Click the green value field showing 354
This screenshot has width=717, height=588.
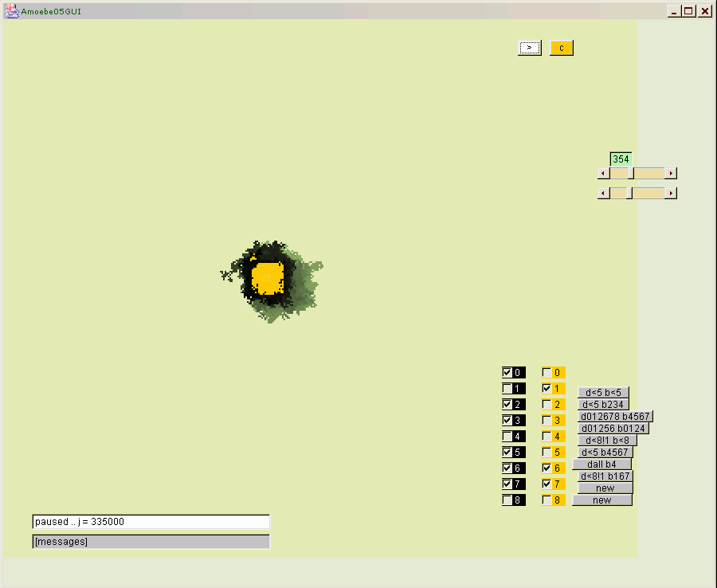621,159
